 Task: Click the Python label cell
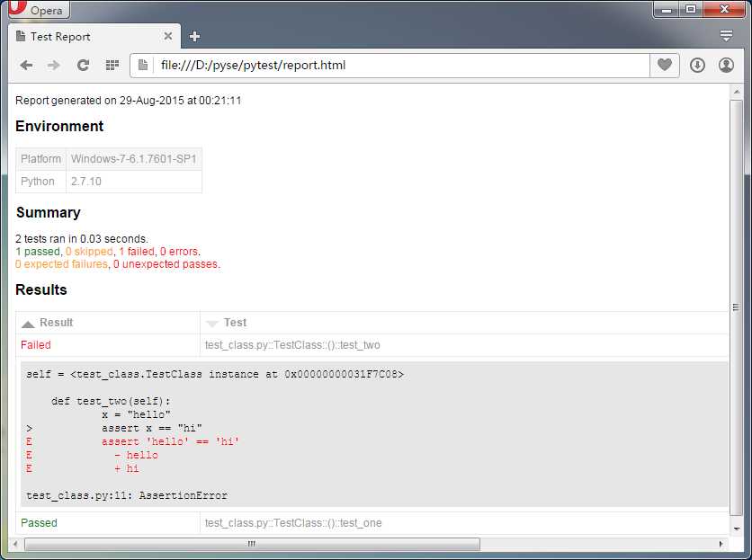tap(40, 182)
